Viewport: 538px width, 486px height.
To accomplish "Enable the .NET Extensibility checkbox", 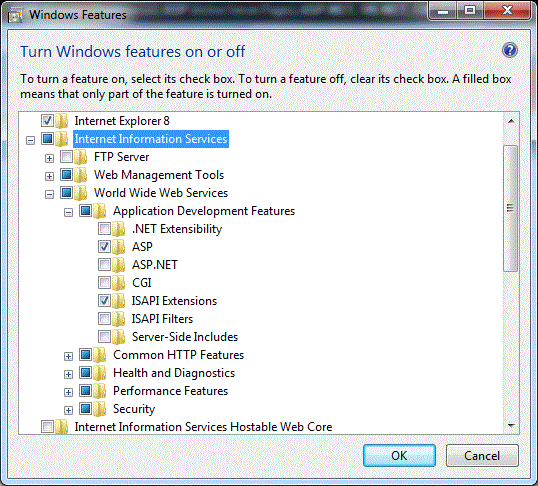I will click(104, 229).
